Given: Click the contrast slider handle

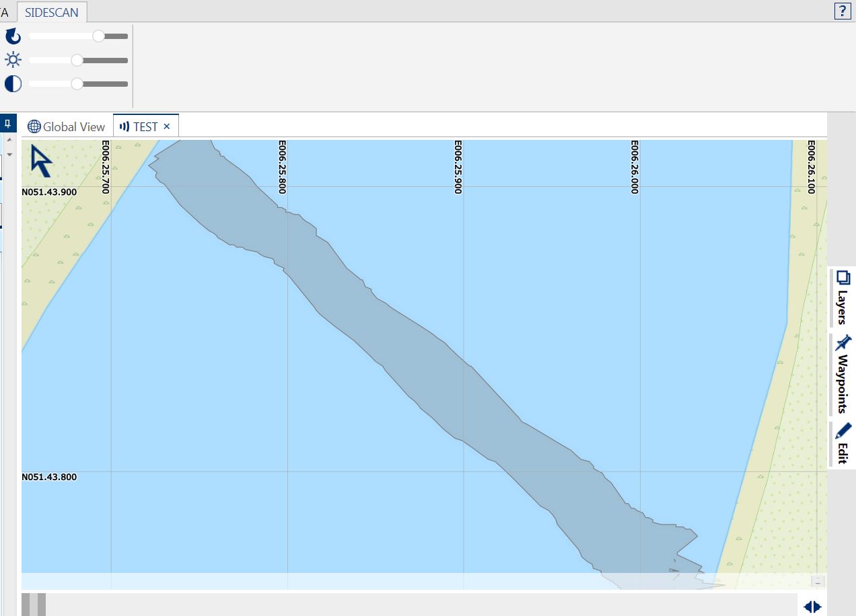Looking at the screenshot, I should pyautogui.click(x=77, y=84).
